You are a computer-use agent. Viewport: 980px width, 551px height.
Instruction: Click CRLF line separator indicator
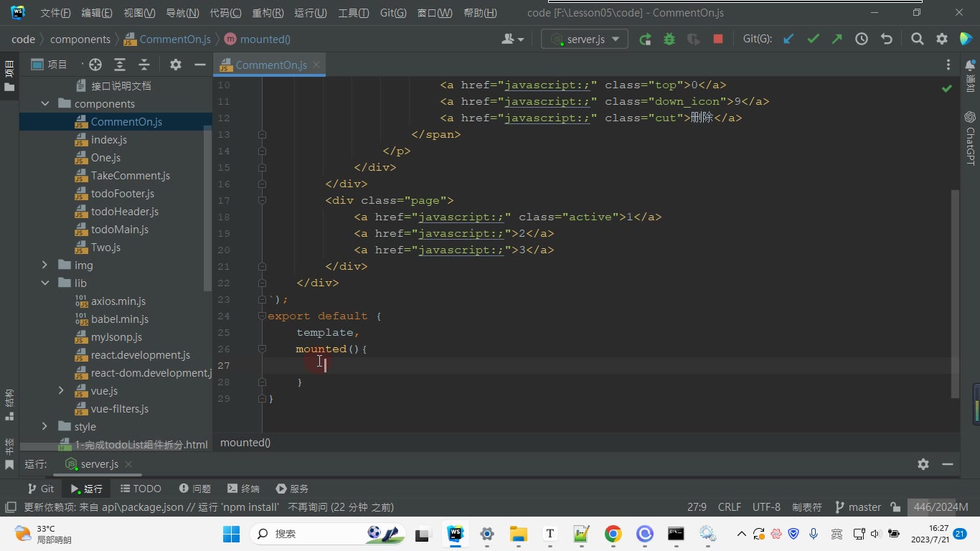[730, 507]
